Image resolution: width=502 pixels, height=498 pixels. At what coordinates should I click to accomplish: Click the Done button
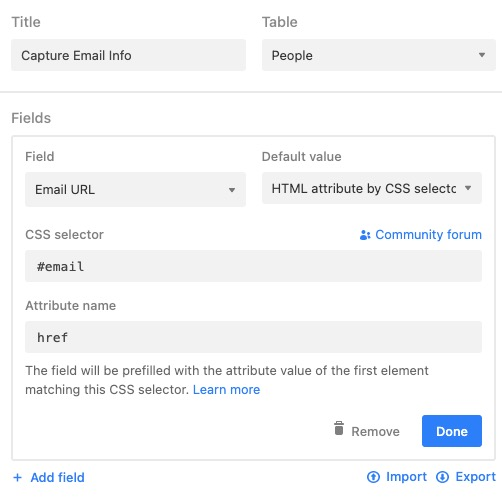[x=452, y=431]
